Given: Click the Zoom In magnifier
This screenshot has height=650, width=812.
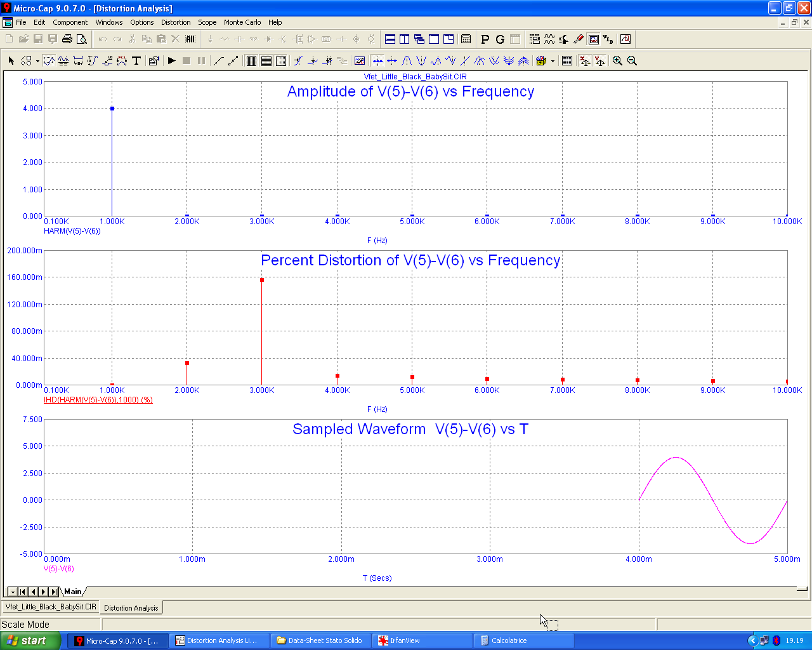Looking at the screenshot, I should (617, 61).
